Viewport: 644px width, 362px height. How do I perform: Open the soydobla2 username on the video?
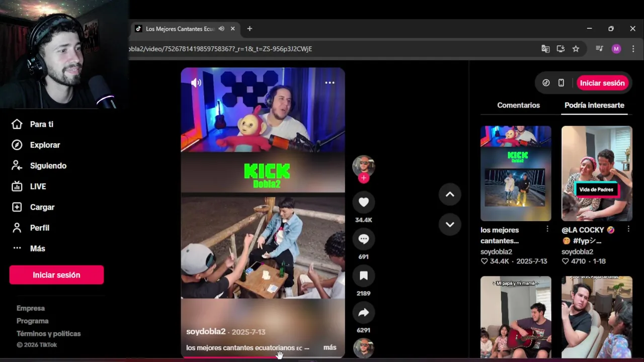206,332
